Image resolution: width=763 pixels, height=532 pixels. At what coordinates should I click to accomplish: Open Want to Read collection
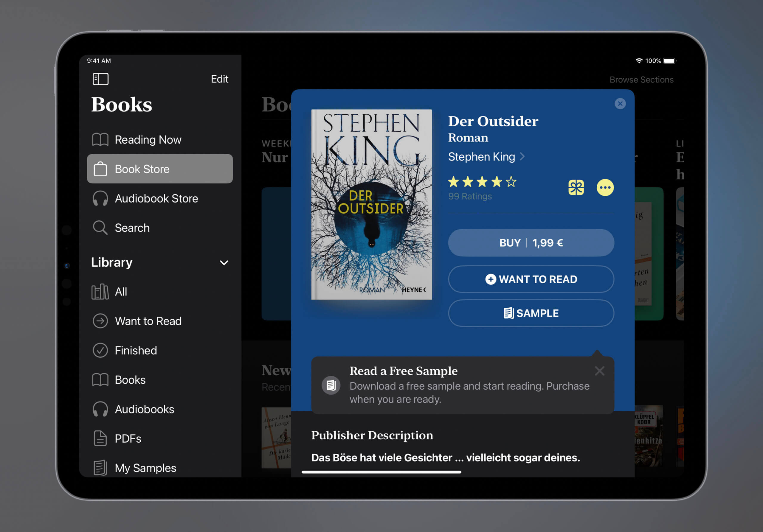160,321
